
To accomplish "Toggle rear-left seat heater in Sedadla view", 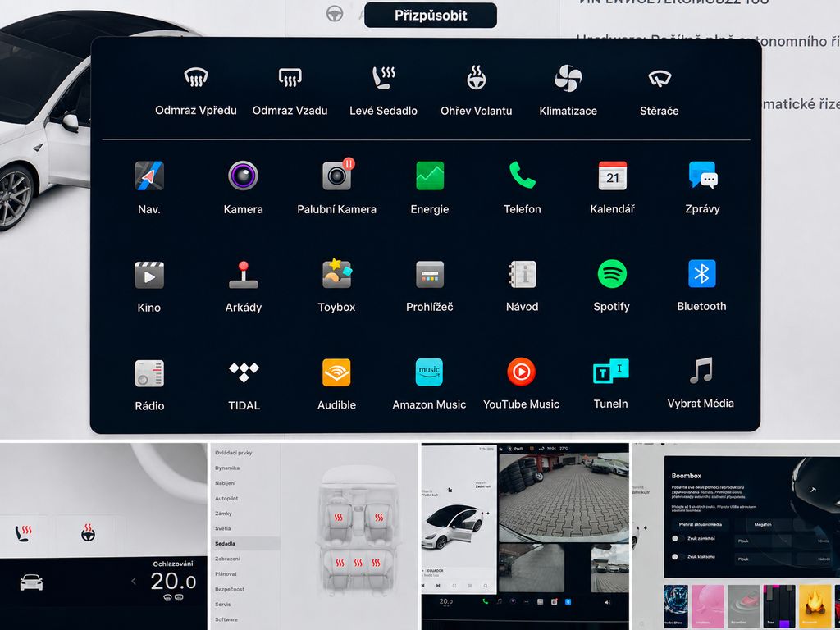I will pyautogui.click(x=340, y=563).
